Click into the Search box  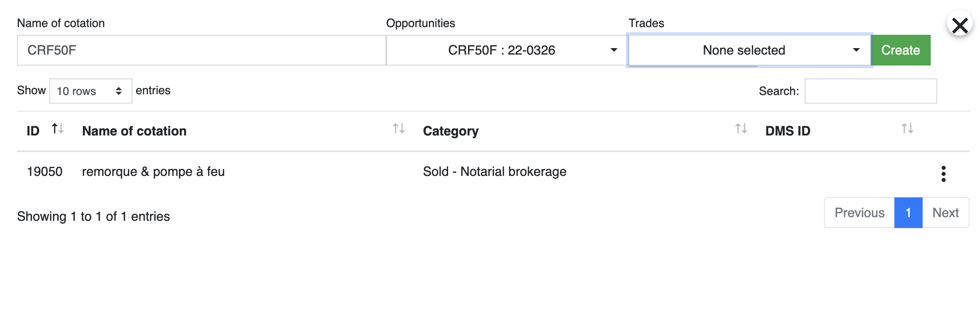coord(871,91)
